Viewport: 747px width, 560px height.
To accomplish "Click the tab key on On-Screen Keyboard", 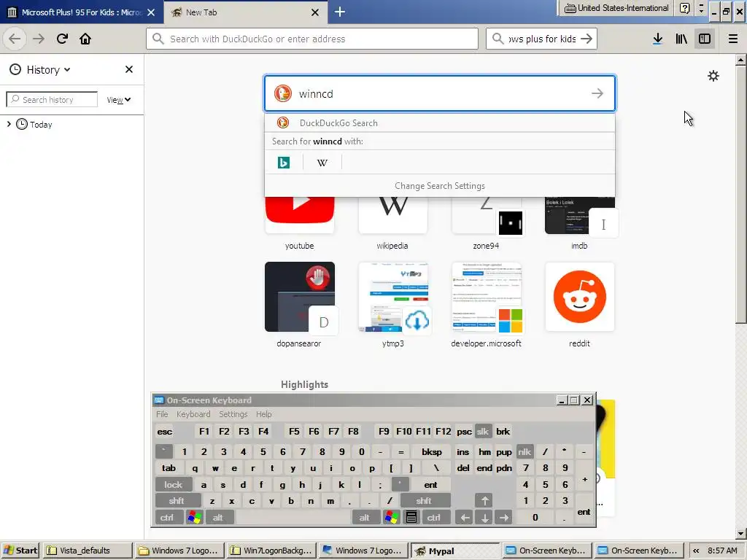I will point(169,468).
